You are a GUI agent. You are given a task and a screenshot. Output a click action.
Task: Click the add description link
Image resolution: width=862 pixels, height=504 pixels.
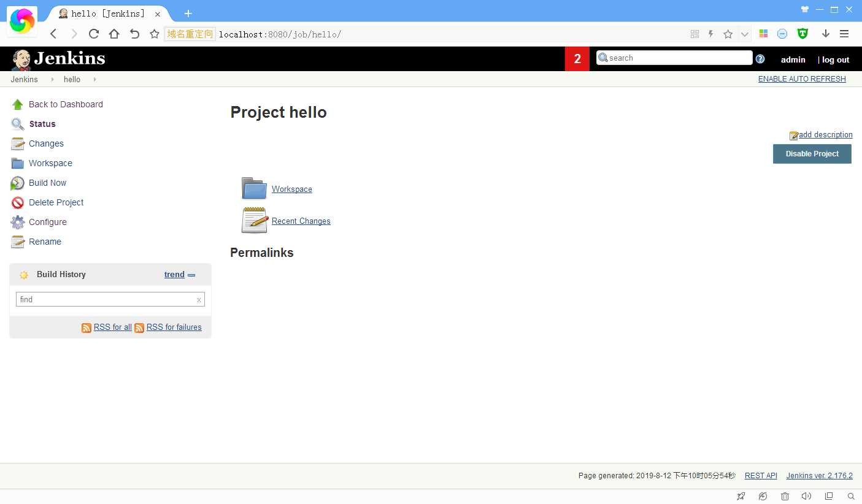pyautogui.click(x=825, y=135)
